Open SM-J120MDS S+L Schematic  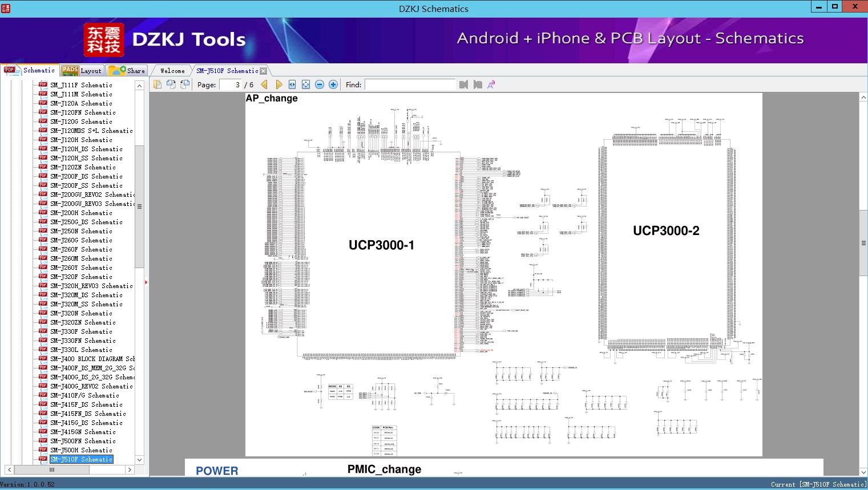91,131
